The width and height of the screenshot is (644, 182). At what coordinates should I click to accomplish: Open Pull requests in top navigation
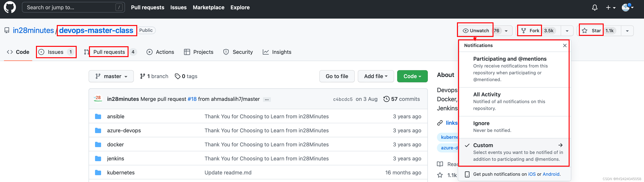[x=147, y=8]
